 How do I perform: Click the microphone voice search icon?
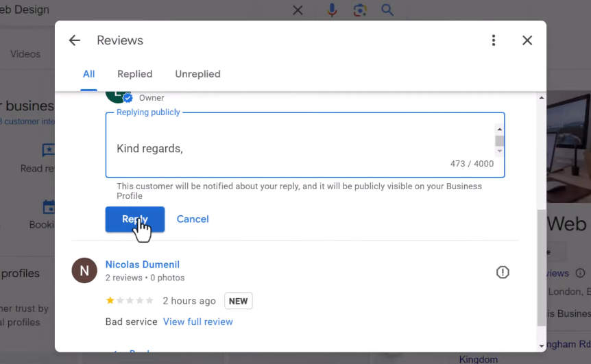(333, 10)
